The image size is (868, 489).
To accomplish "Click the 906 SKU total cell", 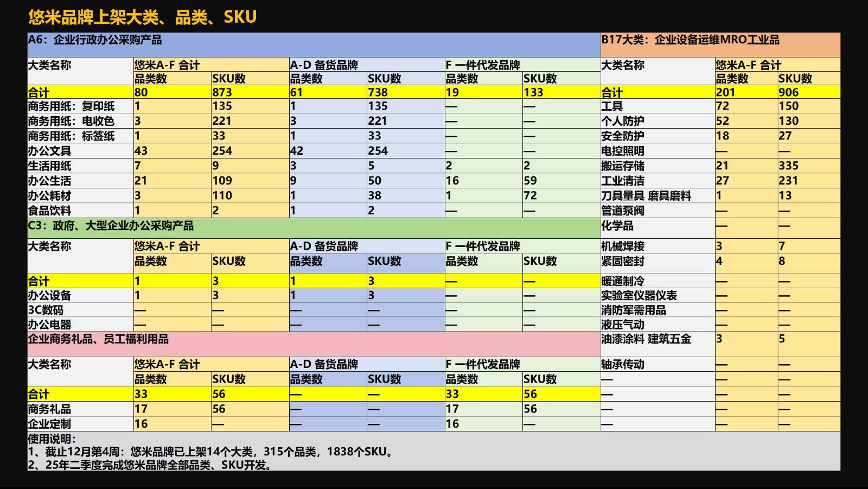I will click(789, 92).
